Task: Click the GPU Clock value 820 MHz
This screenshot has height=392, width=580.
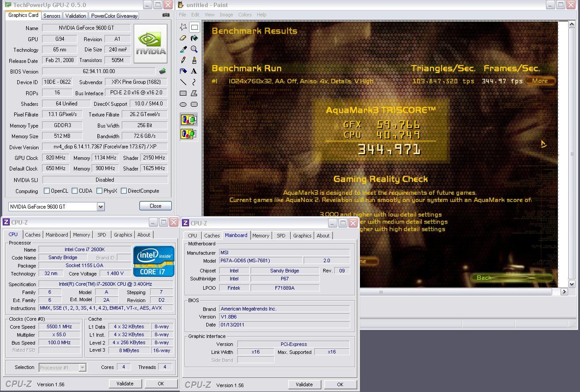Action: coord(56,158)
